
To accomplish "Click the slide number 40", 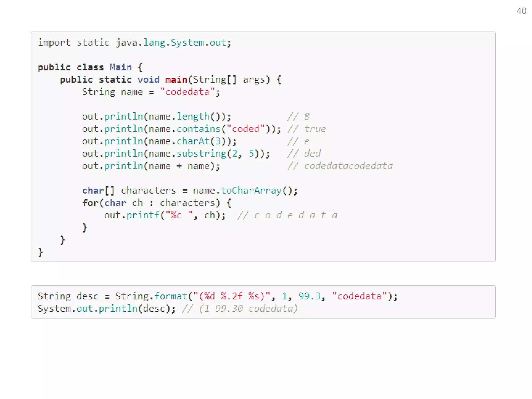I will click(521, 11).
